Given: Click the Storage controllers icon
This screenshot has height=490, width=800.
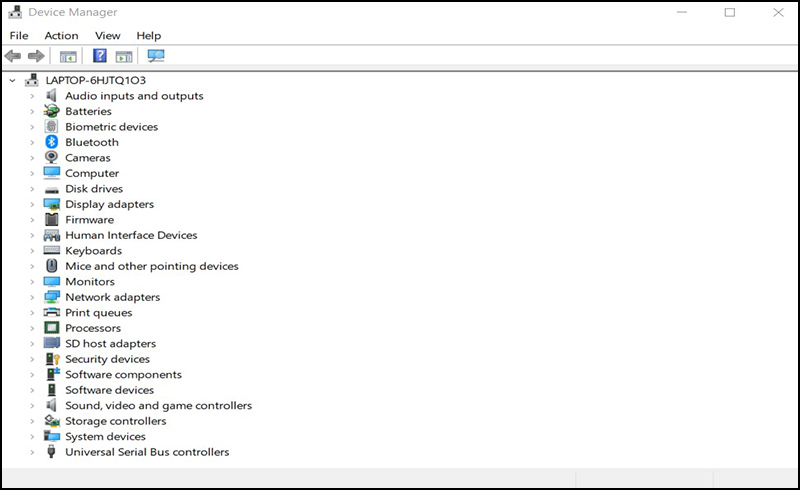Looking at the screenshot, I should point(52,421).
